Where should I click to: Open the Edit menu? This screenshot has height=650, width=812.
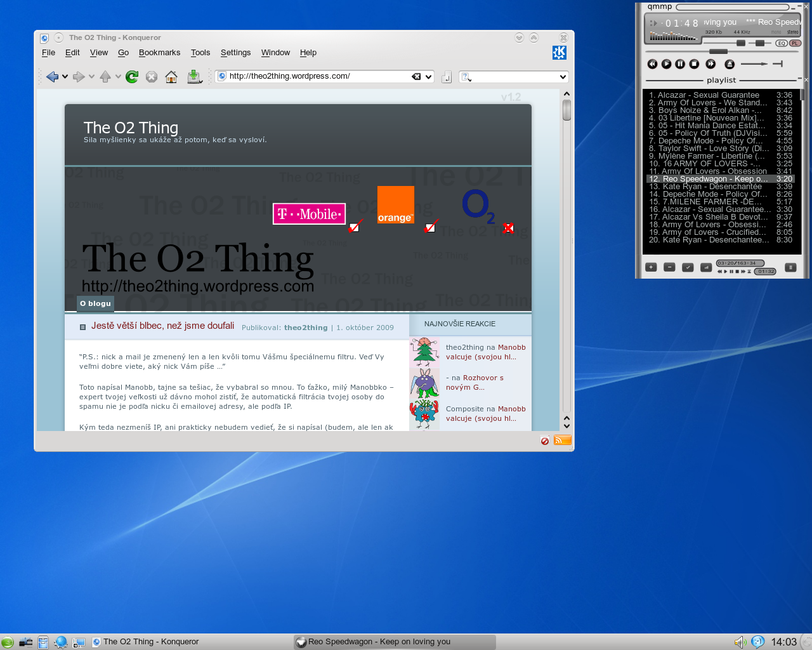72,53
